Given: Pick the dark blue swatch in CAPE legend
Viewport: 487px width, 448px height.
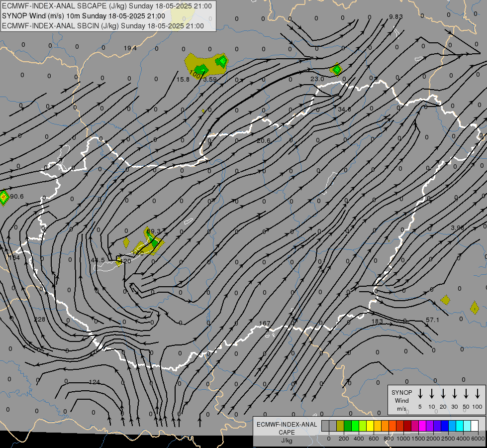Looking at the screenshot, I should [444, 426].
